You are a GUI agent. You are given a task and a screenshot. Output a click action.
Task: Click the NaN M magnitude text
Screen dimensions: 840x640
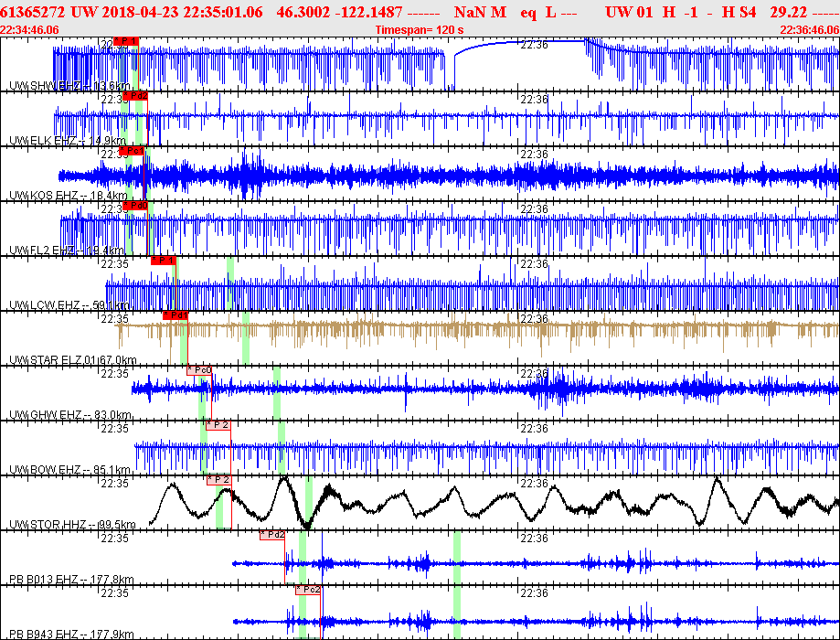click(481, 12)
